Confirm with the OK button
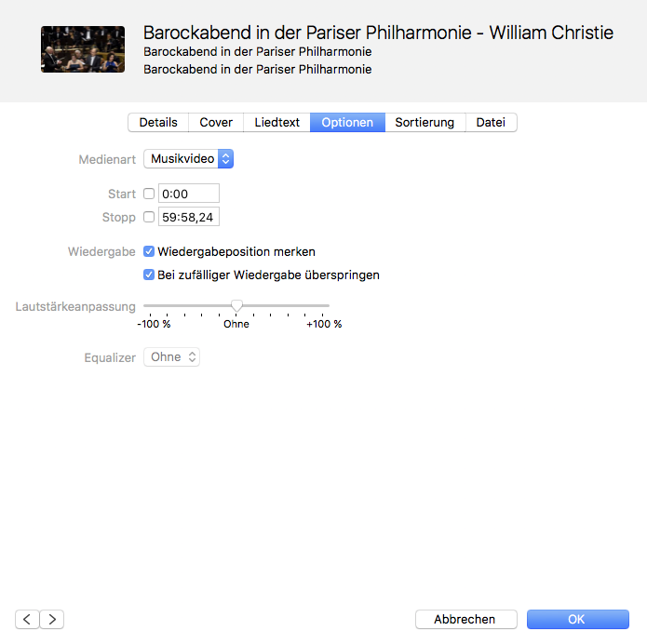The image size is (647, 644). (x=577, y=619)
